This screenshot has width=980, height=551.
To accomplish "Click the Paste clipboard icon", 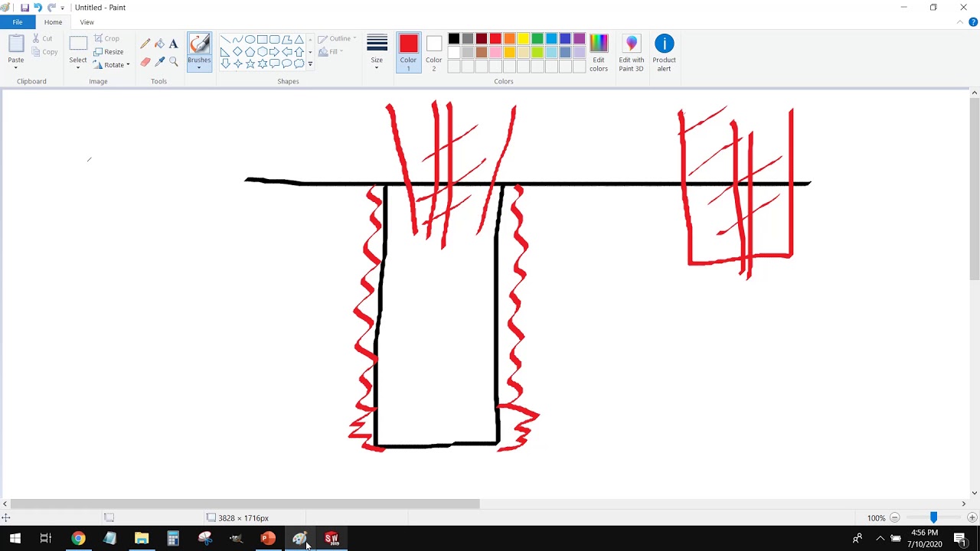I will (16, 44).
